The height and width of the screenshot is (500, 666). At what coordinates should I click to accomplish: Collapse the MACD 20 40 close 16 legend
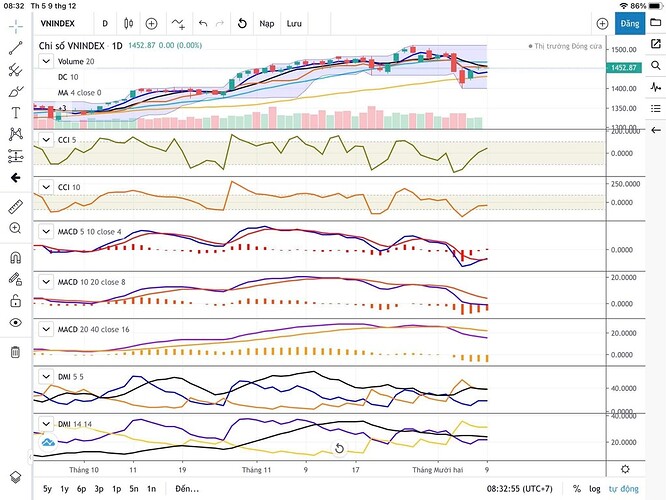click(46, 329)
